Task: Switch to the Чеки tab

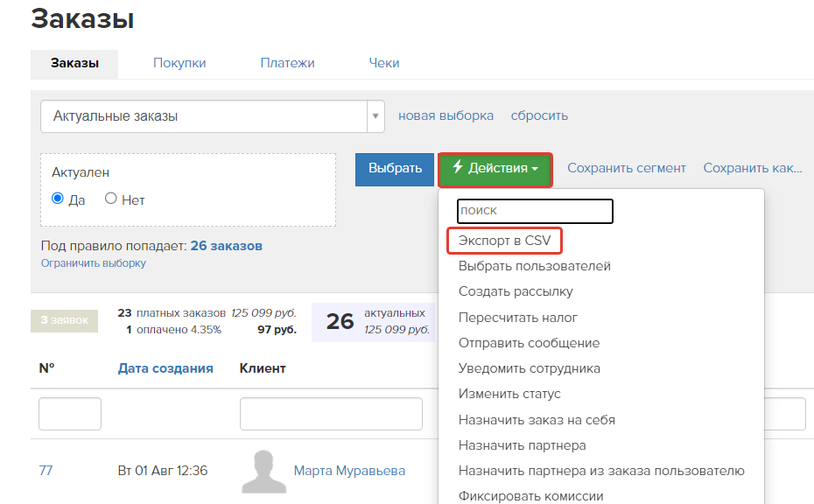Action: click(383, 63)
